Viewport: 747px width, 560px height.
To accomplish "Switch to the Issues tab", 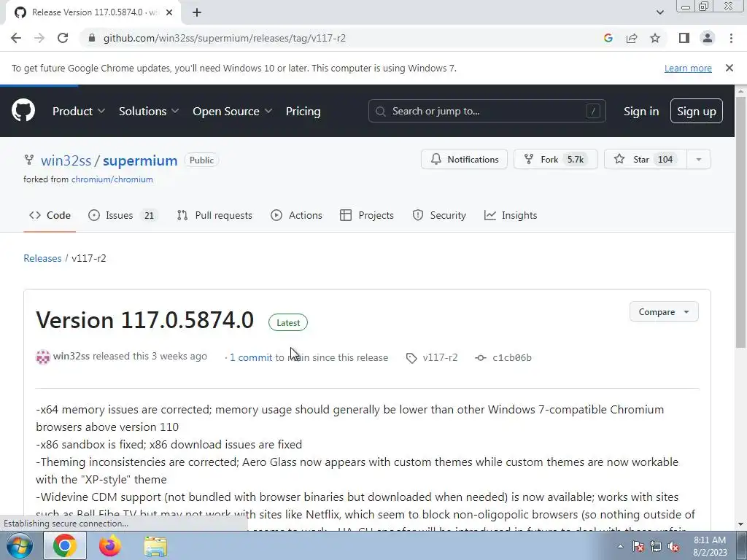I will pyautogui.click(x=123, y=215).
